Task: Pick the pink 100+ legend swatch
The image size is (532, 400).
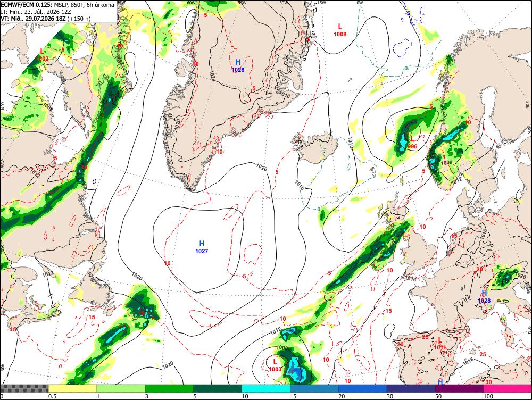Action: pyautogui.click(x=508, y=388)
